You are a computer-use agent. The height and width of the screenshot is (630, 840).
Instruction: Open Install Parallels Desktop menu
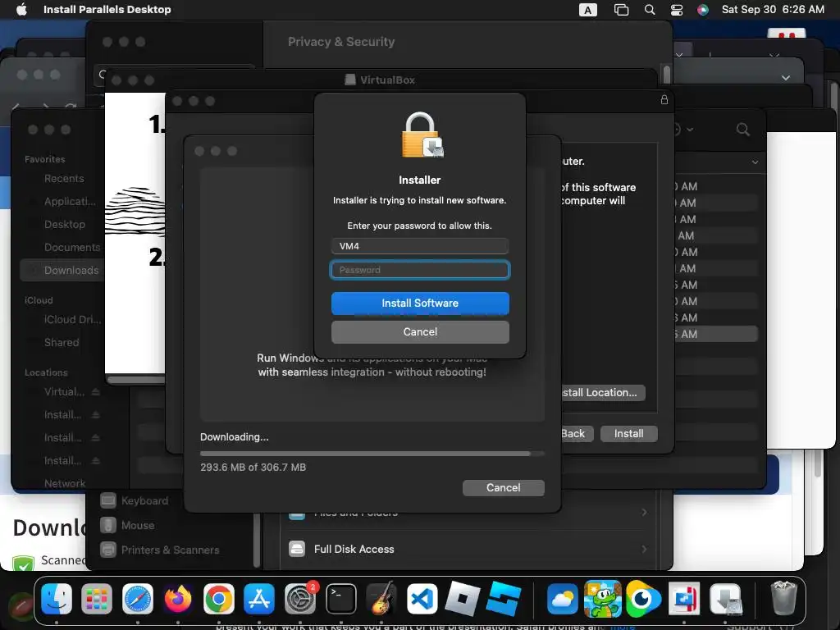(x=107, y=10)
